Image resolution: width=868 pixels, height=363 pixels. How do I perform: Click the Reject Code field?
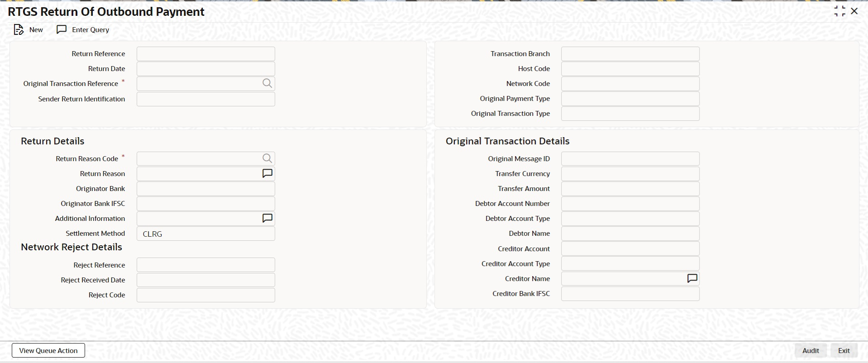pyautogui.click(x=206, y=295)
